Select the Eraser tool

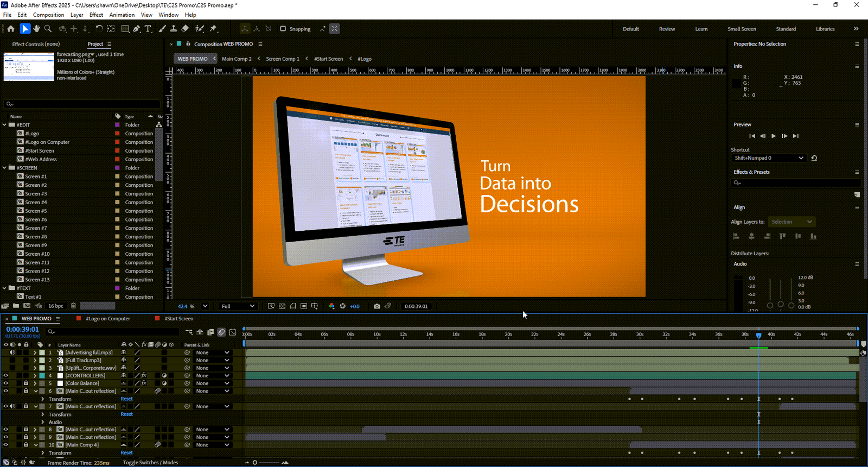coord(185,29)
